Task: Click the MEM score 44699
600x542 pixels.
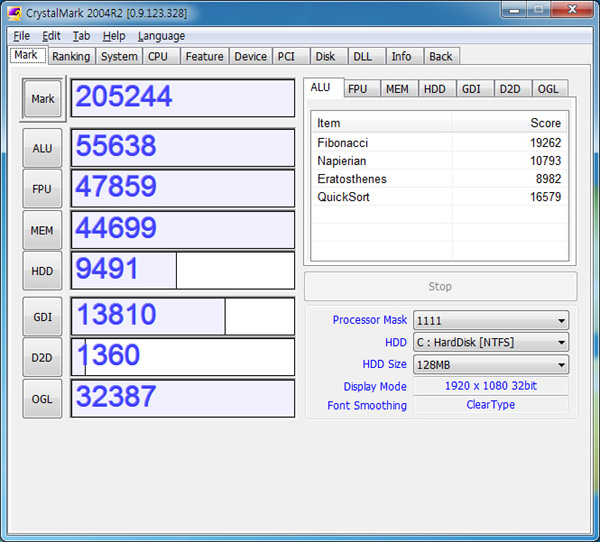Action: point(183,230)
